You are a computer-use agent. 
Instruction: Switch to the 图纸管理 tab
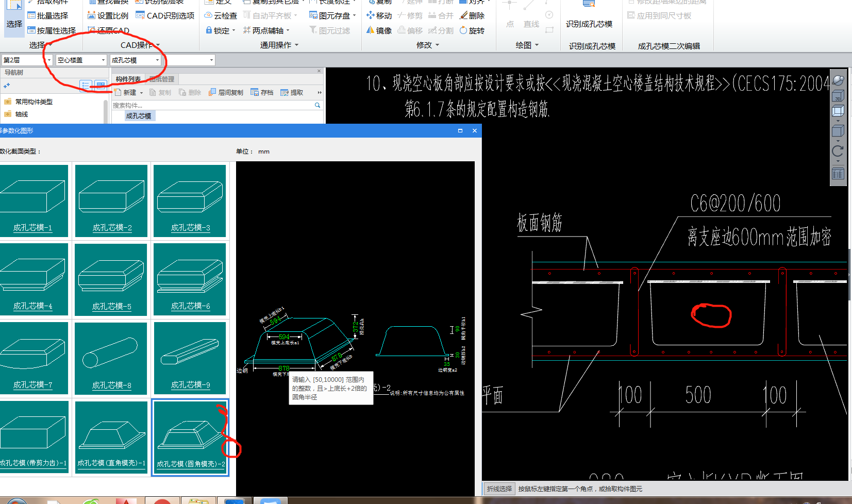coord(162,79)
